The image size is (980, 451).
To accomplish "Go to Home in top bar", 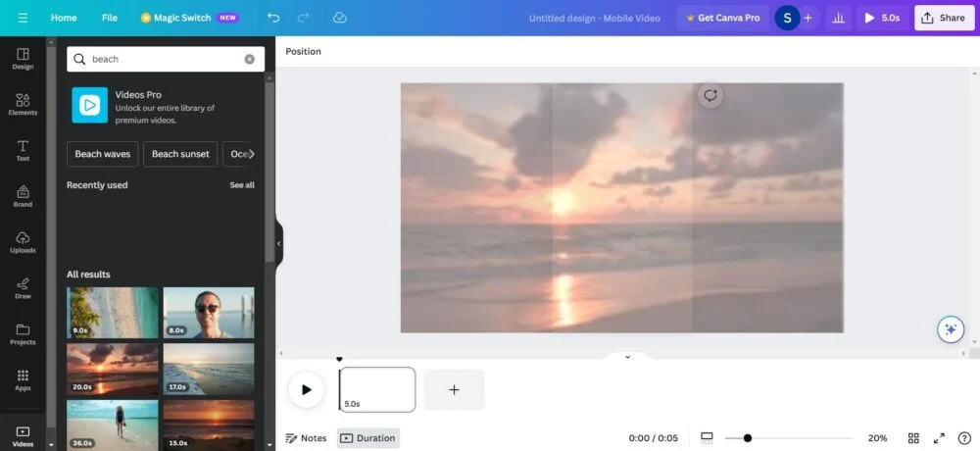I will coord(64,18).
